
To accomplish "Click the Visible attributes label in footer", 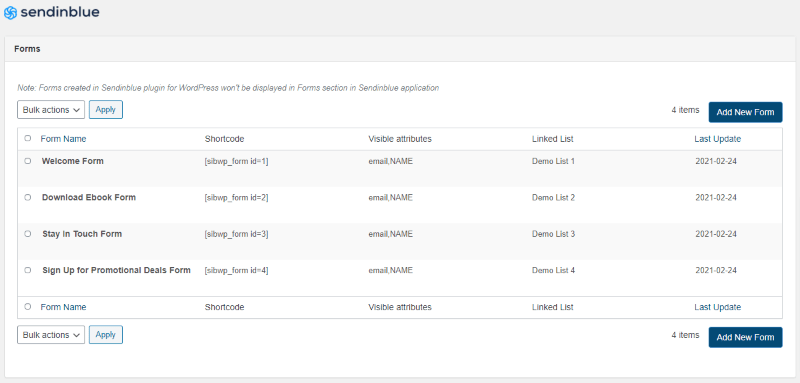I will coord(399,307).
